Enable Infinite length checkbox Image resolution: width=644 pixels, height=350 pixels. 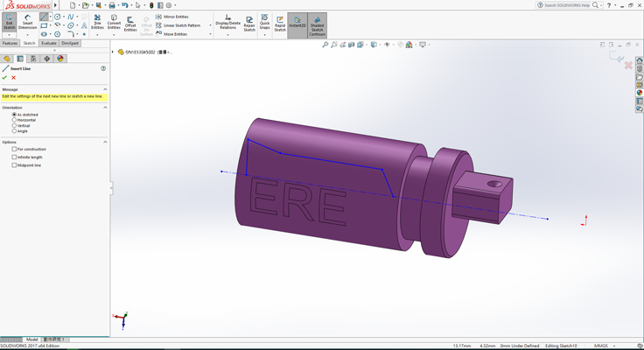[x=14, y=157]
